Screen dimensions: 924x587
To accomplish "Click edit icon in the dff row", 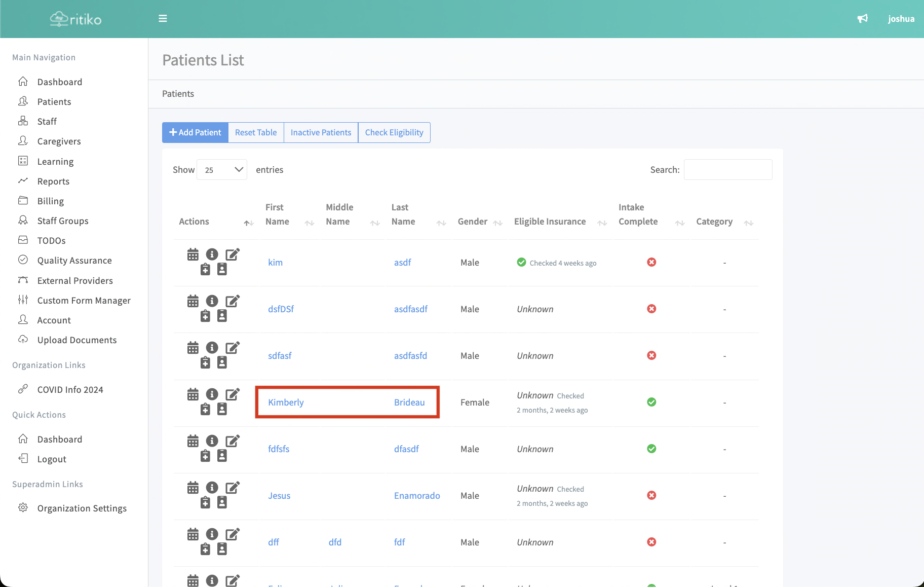I will point(233,534).
